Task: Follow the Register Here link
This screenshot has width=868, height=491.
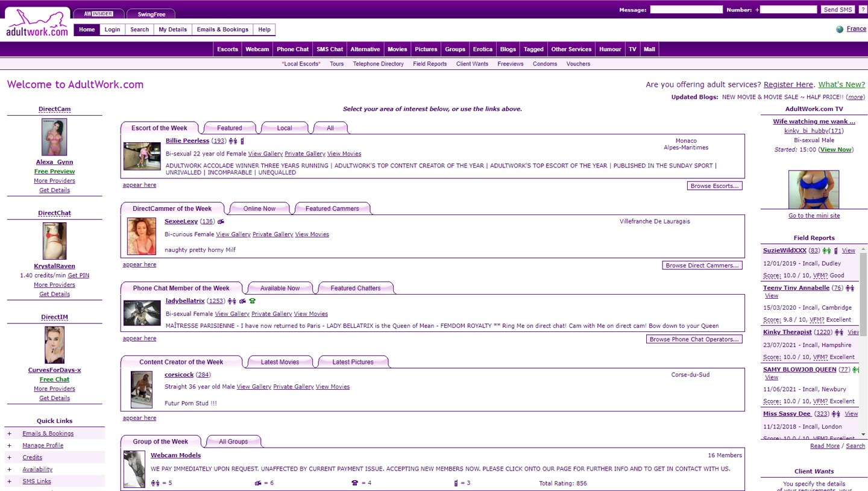Action: pyautogui.click(x=788, y=85)
